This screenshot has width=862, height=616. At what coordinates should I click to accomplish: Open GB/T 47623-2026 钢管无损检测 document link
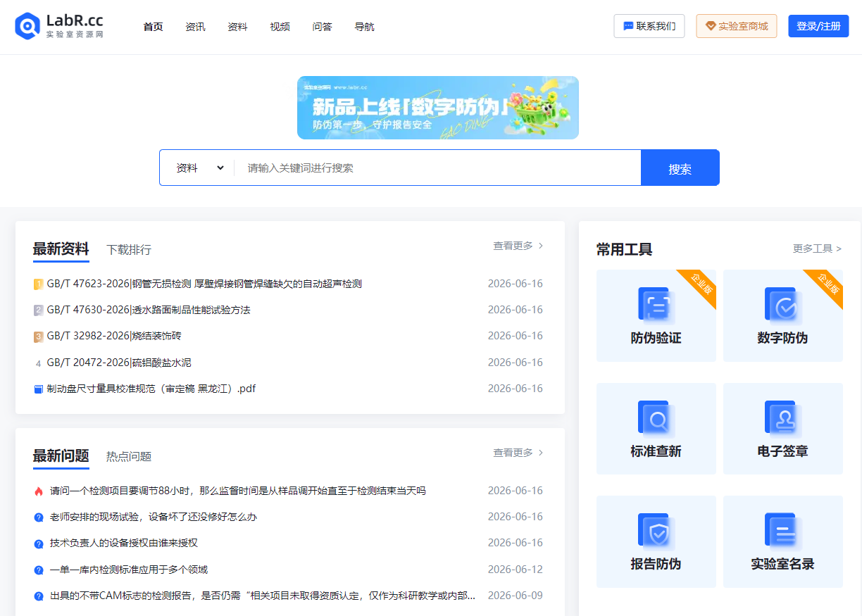[x=204, y=284]
